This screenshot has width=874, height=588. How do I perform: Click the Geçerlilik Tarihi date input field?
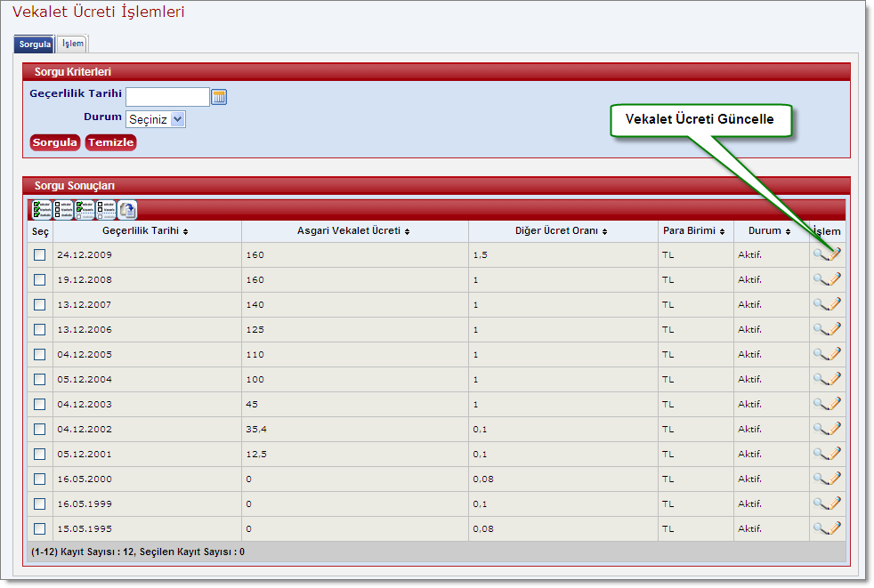pyautogui.click(x=167, y=97)
